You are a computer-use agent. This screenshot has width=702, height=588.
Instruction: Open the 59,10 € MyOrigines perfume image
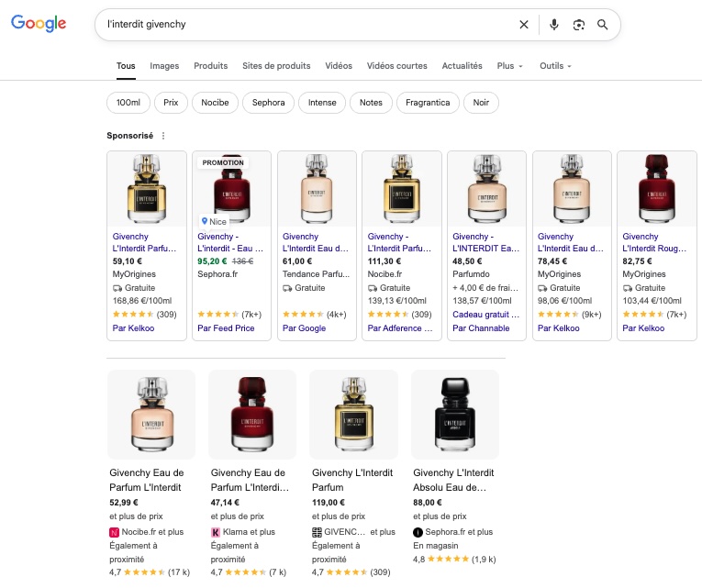point(147,189)
